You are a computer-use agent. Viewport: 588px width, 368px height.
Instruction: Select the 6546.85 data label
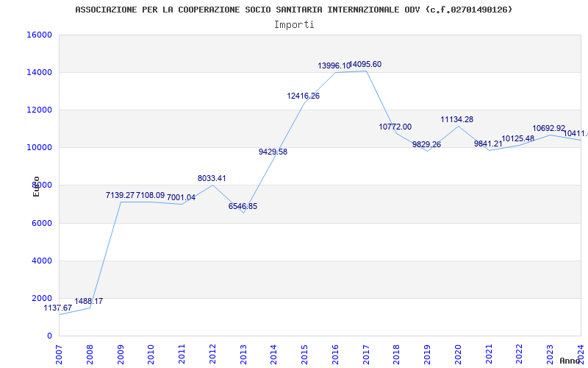click(x=243, y=207)
